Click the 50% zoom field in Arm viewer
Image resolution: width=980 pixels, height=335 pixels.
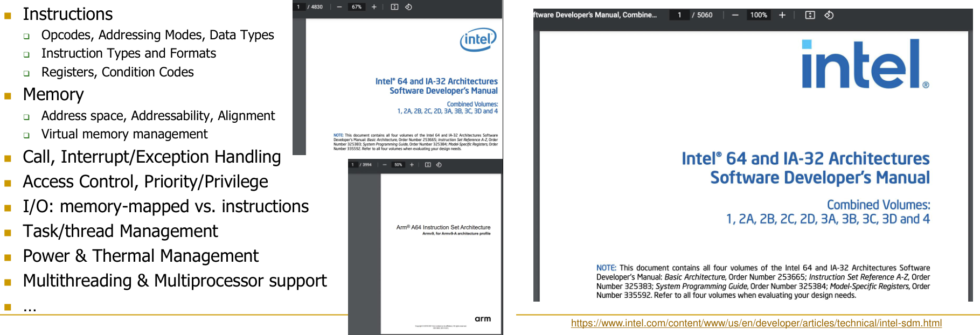click(x=398, y=165)
